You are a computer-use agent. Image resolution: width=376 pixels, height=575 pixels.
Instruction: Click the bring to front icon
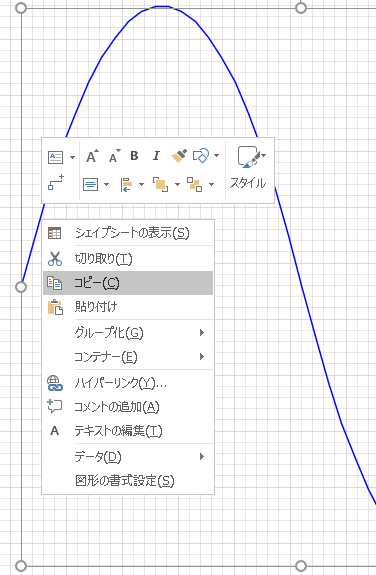[161, 184]
